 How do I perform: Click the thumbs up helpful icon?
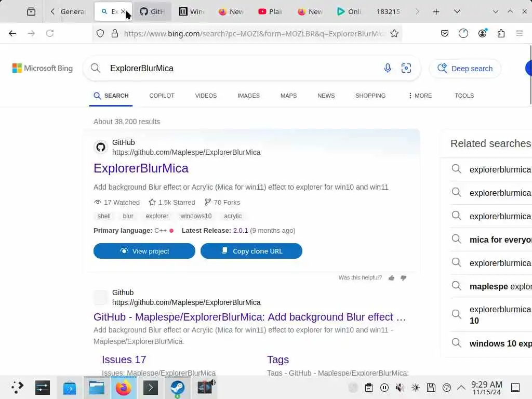pyautogui.click(x=392, y=278)
